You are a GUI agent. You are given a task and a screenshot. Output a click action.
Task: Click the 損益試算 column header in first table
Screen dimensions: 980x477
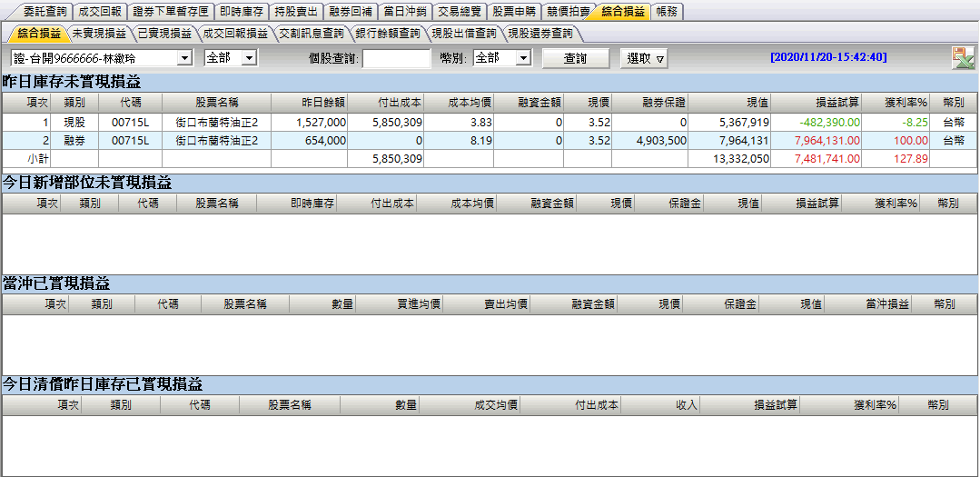tap(815, 102)
